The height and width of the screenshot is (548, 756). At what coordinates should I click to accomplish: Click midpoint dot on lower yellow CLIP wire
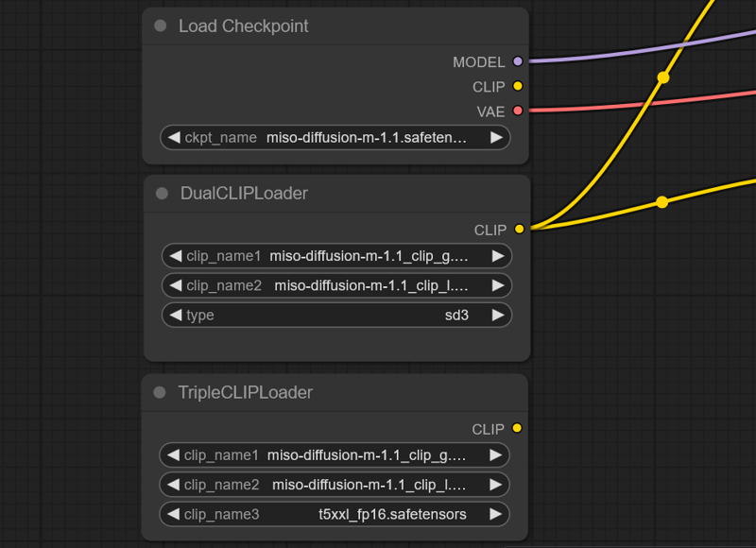point(662,202)
